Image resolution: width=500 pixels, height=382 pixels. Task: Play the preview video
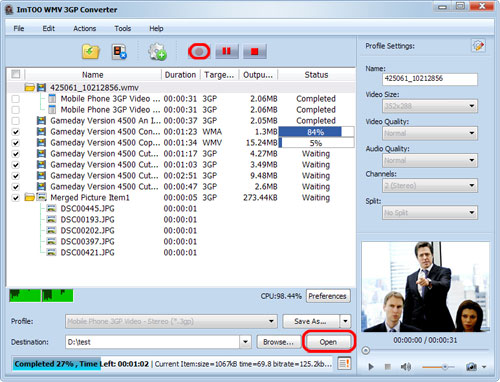coord(371,367)
